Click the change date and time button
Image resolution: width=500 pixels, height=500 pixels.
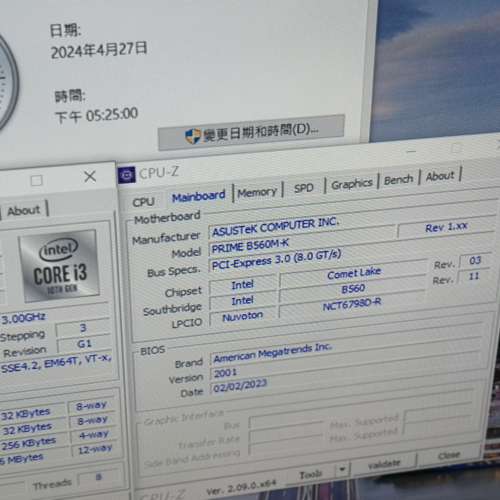[251, 132]
